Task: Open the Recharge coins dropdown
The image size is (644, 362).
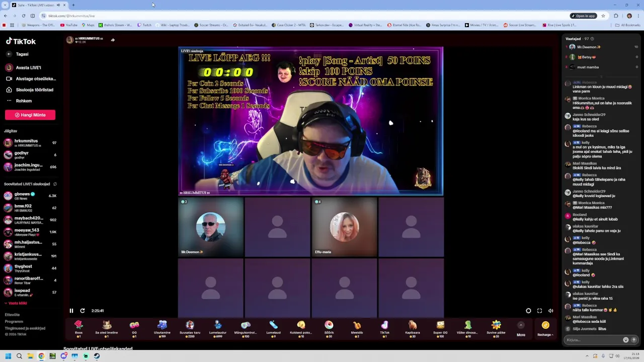Action: [x=545, y=329]
